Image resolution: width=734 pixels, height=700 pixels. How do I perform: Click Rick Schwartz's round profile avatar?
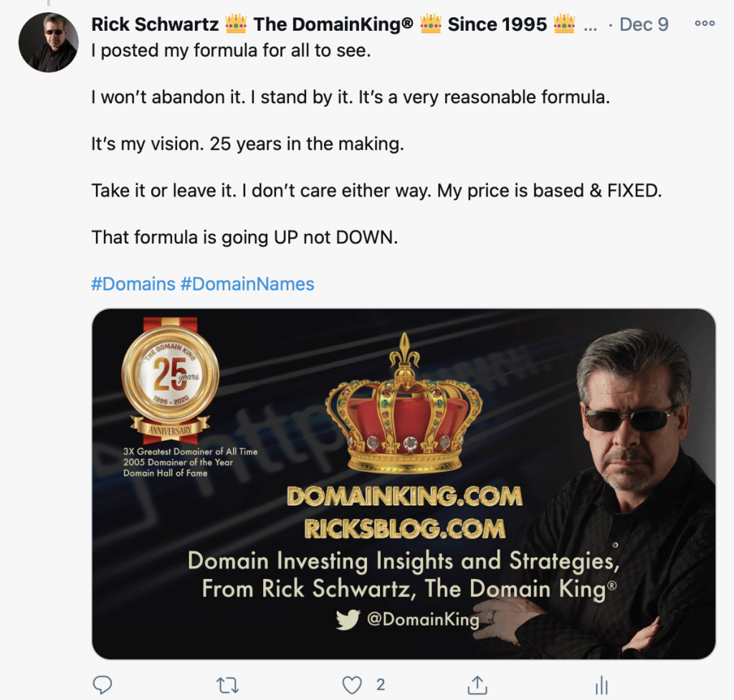coord(49,42)
